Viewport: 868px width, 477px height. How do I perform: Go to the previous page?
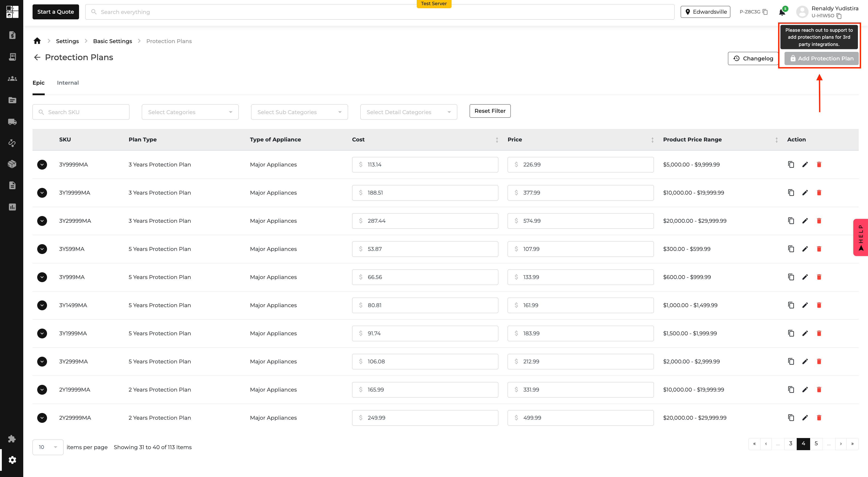766,444
